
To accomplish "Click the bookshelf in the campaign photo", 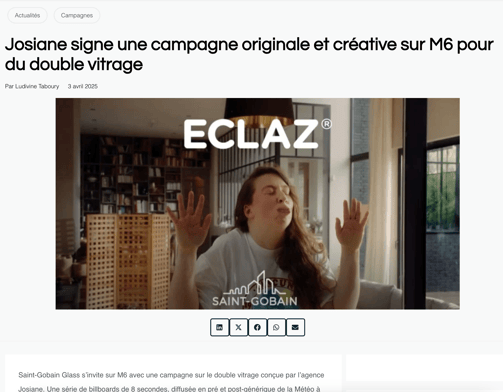I will coord(141,174).
